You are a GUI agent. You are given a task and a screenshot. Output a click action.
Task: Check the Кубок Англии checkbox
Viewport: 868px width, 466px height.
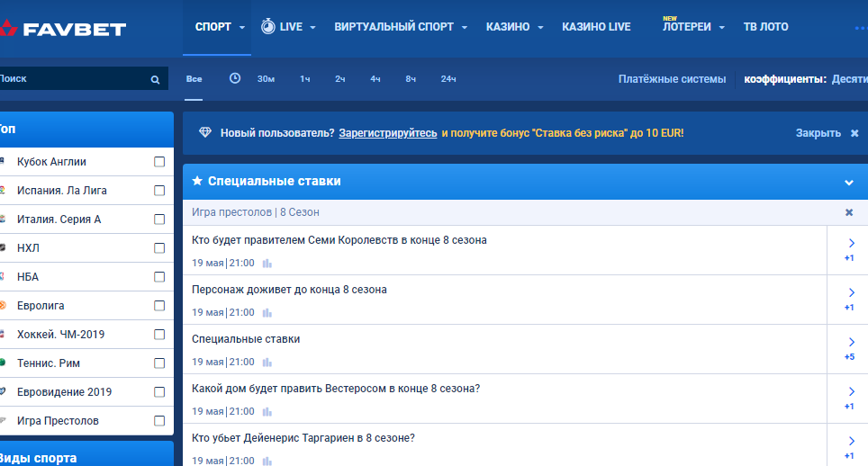tap(159, 162)
